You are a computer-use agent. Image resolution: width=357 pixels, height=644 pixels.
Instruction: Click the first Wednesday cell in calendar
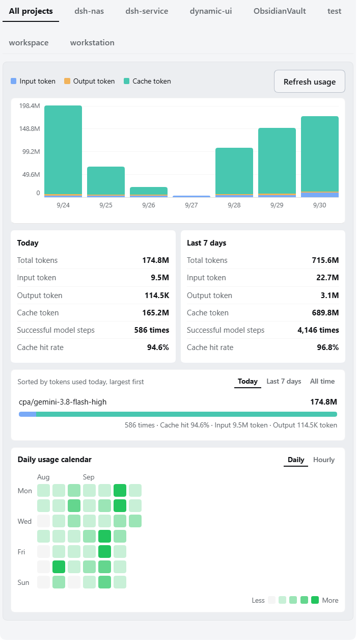(43, 521)
